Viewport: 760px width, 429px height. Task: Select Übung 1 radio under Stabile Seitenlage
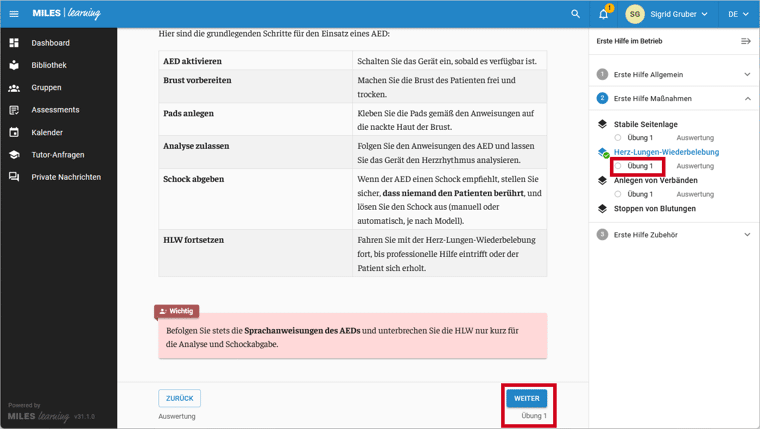pyautogui.click(x=618, y=138)
